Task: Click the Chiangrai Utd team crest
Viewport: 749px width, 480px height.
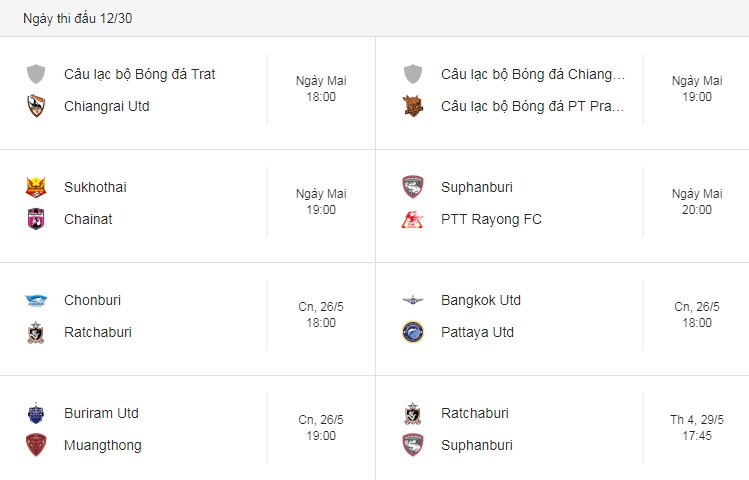Action: (x=36, y=106)
